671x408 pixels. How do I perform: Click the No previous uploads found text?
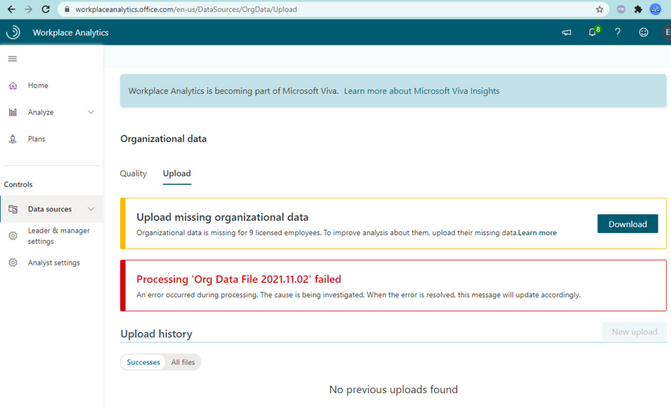click(393, 389)
